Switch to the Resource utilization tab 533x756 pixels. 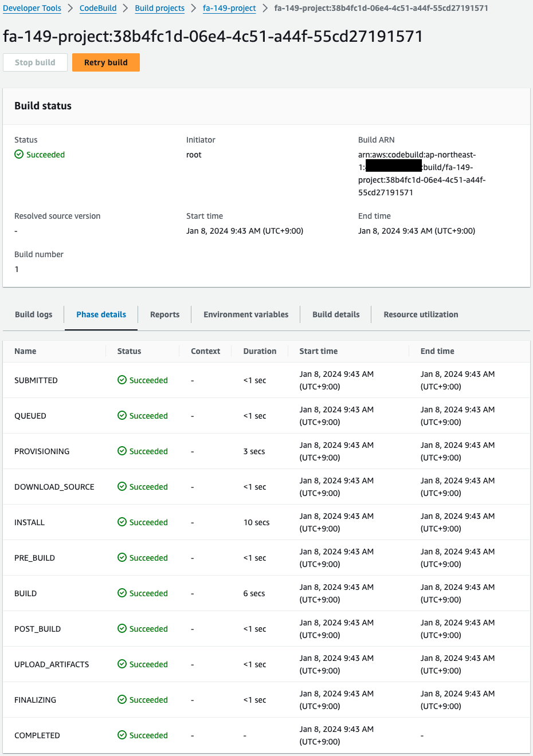pos(421,314)
